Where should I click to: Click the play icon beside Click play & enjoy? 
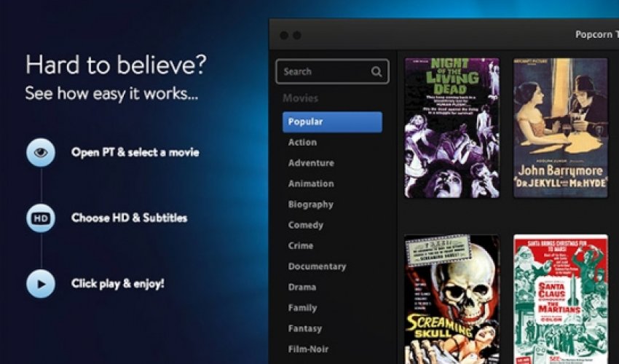(41, 283)
